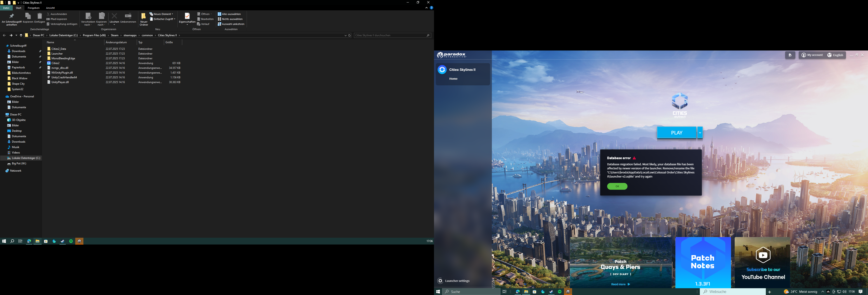Collapse the ribbon with chevron
Screen dimensions: 868x295
point(427,8)
